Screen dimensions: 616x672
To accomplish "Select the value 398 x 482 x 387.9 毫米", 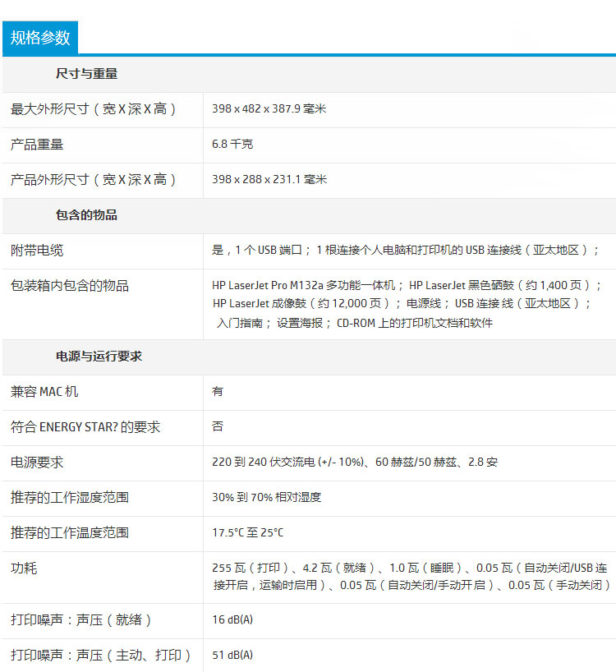I will coord(269,109).
